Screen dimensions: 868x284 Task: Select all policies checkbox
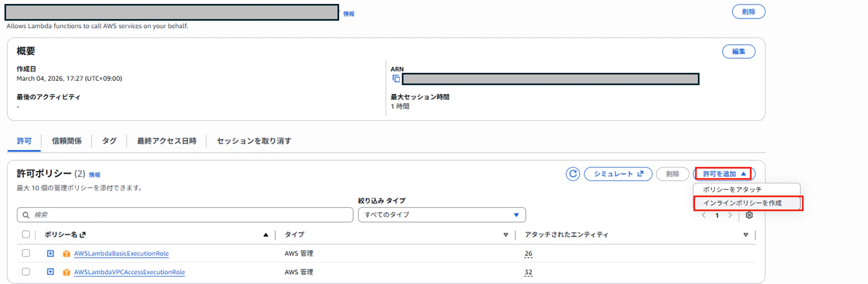pos(26,235)
